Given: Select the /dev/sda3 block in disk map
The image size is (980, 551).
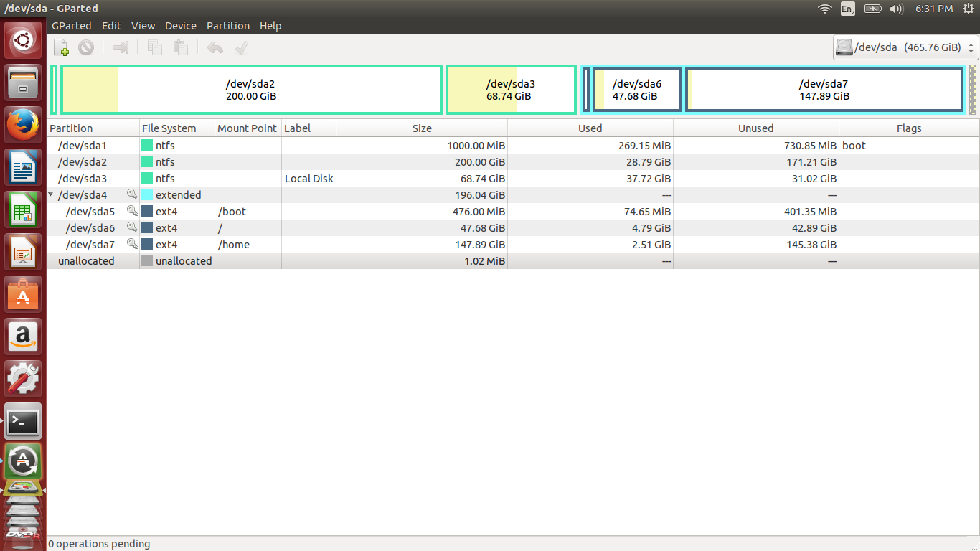Looking at the screenshot, I should point(511,90).
